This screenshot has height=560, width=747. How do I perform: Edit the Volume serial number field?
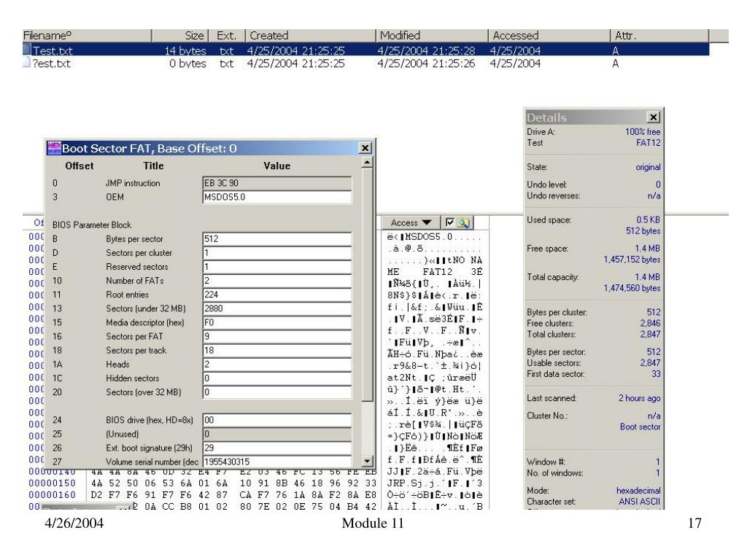pos(276,462)
